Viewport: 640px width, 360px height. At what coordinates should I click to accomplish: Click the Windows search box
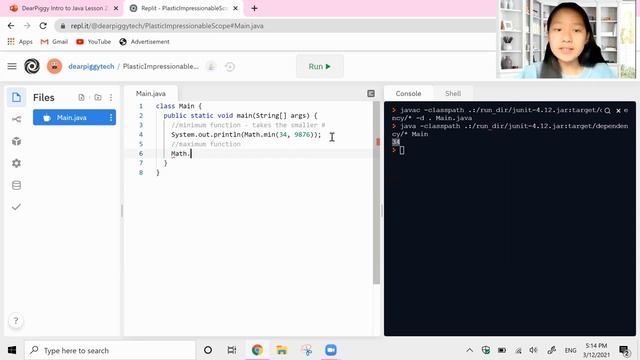(x=110, y=350)
